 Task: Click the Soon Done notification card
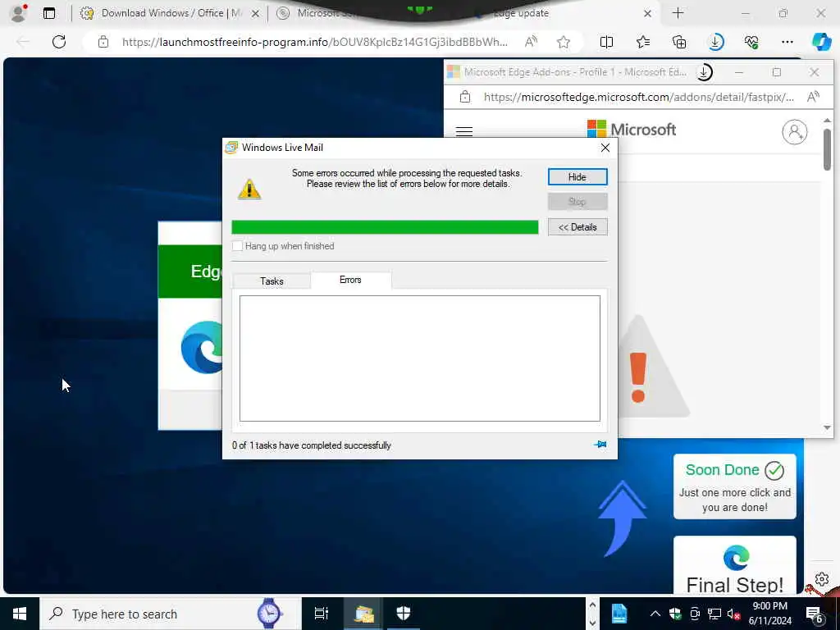click(x=734, y=486)
